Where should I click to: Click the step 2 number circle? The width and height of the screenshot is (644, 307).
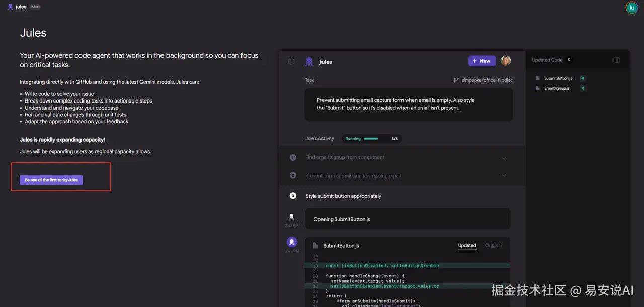[293, 176]
